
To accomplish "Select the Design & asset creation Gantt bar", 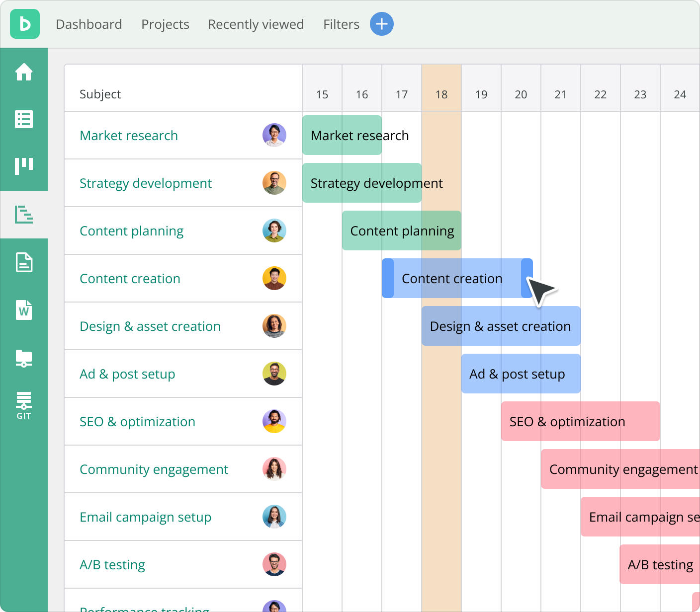I will [500, 326].
